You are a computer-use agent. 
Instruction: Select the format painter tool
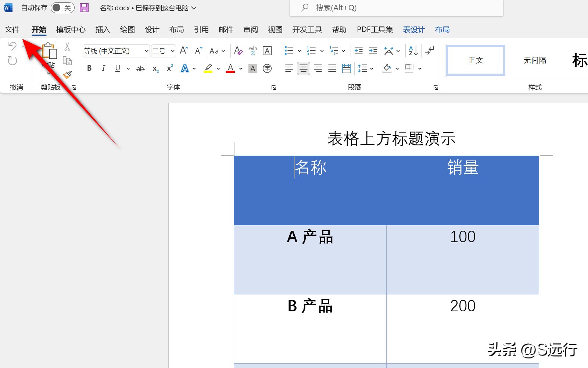[x=67, y=74]
